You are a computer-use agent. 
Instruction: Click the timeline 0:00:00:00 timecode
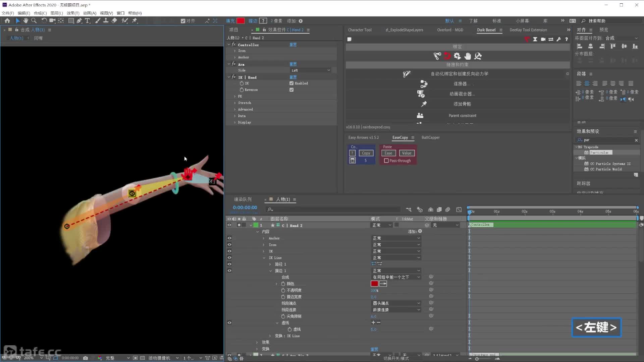[x=245, y=207]
